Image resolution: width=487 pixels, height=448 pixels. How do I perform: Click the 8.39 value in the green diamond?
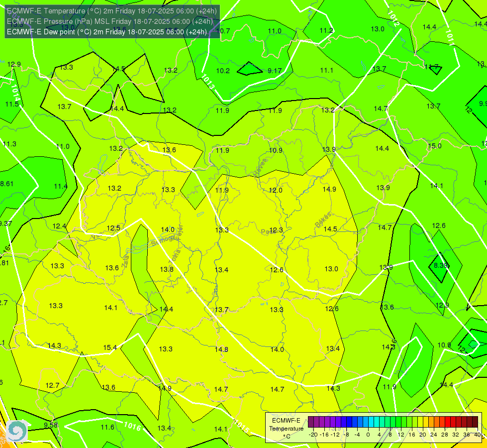(441, 265)
